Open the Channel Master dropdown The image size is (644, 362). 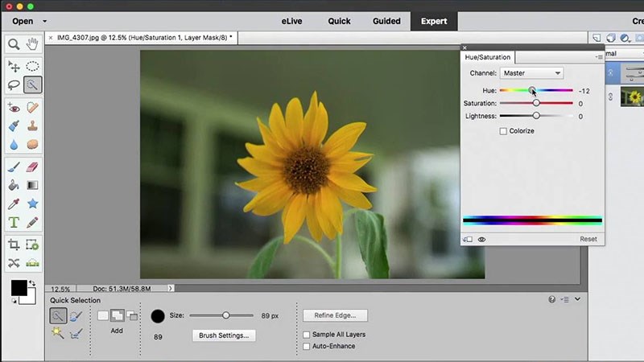click(531, 73)
